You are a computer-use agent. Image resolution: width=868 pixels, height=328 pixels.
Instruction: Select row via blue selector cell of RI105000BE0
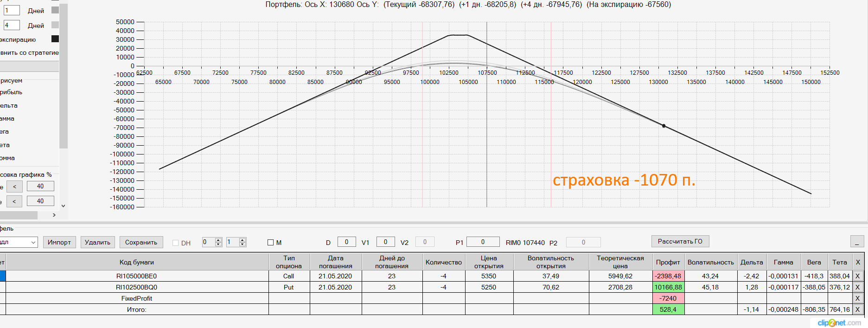coord(3,276)
